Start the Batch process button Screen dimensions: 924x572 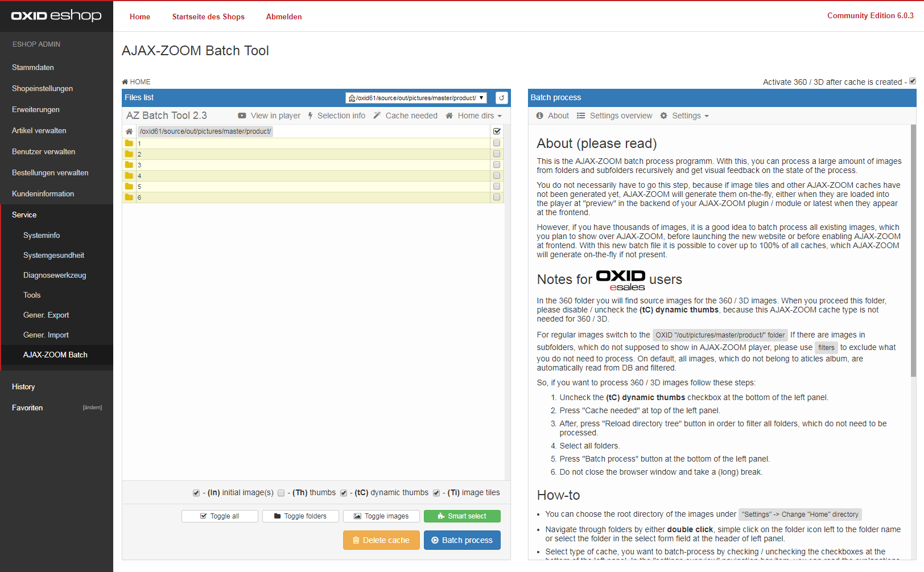tap(462, 540)
